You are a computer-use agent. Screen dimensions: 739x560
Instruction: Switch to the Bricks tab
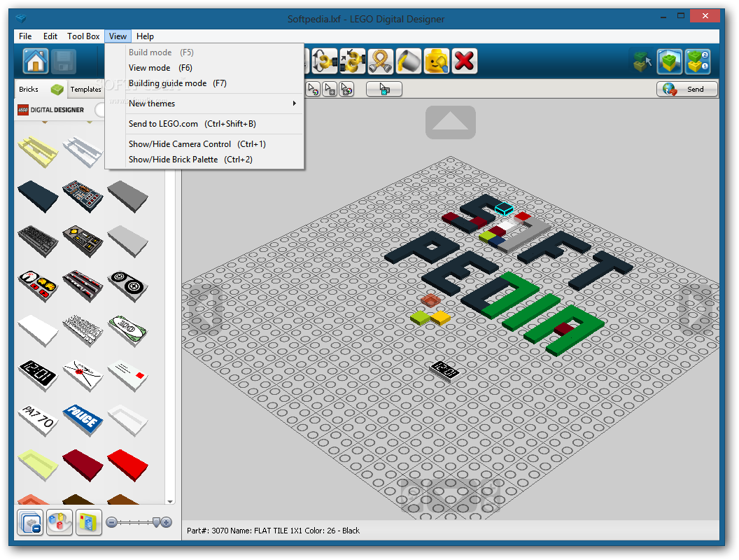tap(41, 89)
